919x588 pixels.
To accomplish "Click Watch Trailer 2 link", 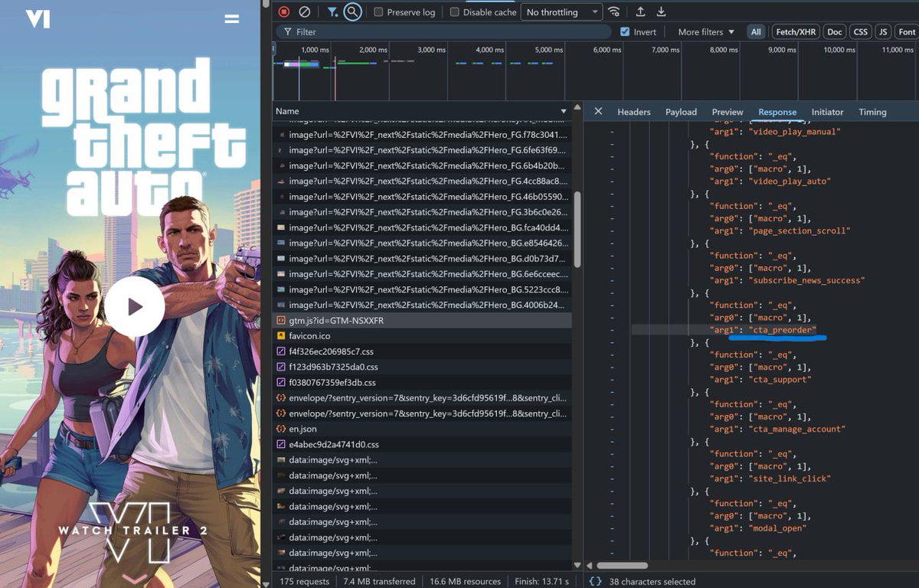I will point(133,531).
